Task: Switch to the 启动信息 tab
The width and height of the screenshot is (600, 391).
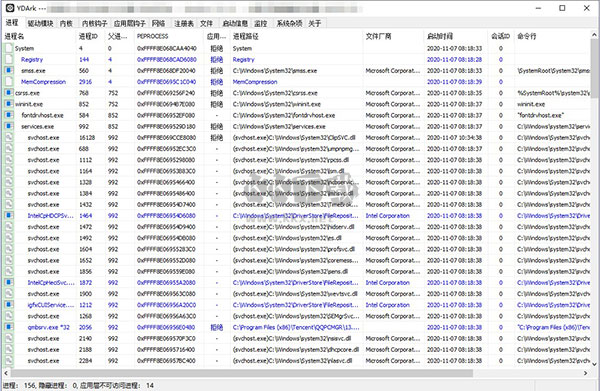Action: click(235, 23)
